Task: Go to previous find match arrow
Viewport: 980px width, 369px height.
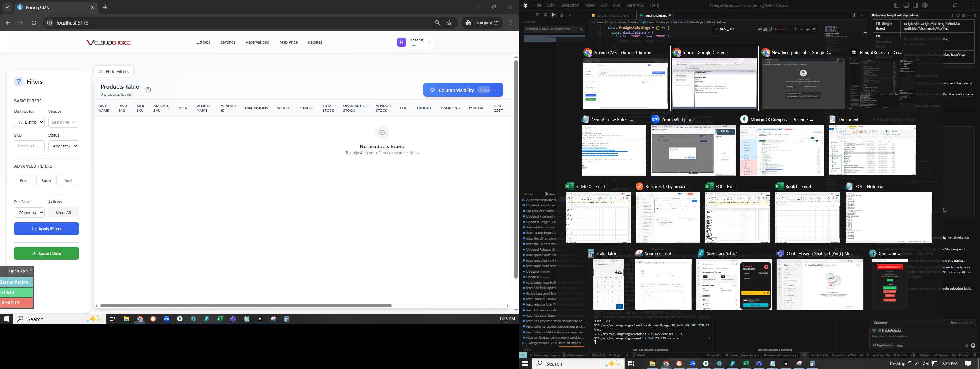Action: point(795,29)
